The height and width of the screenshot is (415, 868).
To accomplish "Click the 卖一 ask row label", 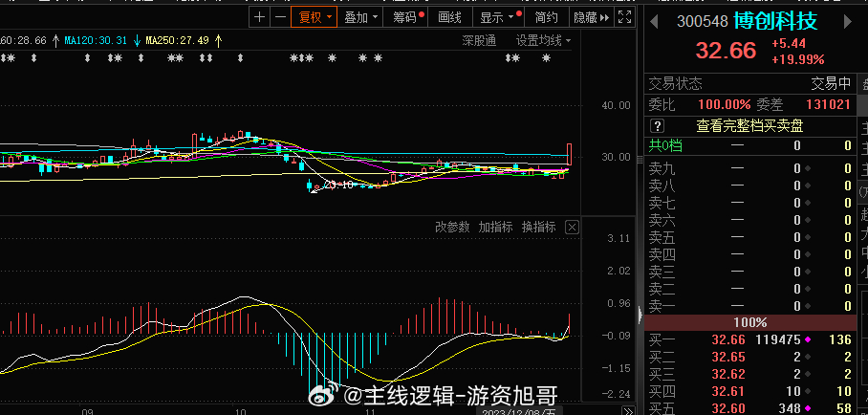I will coord(662,306).
